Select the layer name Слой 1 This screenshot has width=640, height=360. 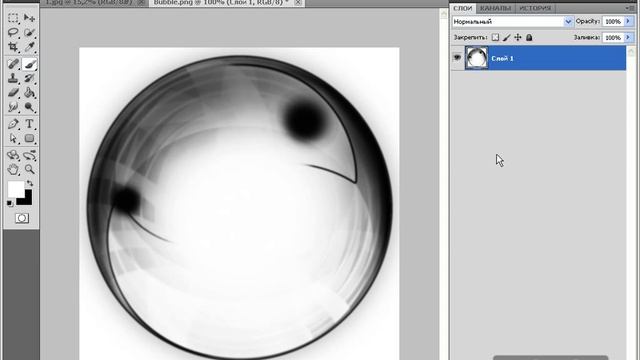[502, 58]
